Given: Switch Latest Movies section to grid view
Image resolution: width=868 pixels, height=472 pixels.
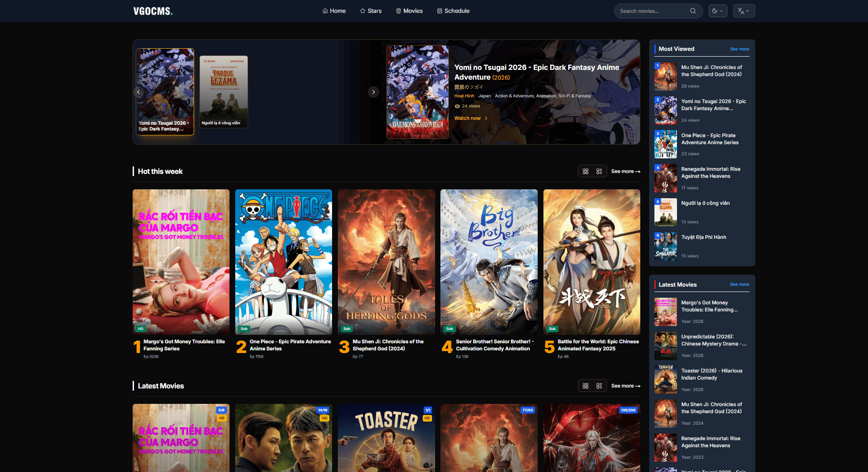Looking at the screenshot, I should (x=585, y=386).
